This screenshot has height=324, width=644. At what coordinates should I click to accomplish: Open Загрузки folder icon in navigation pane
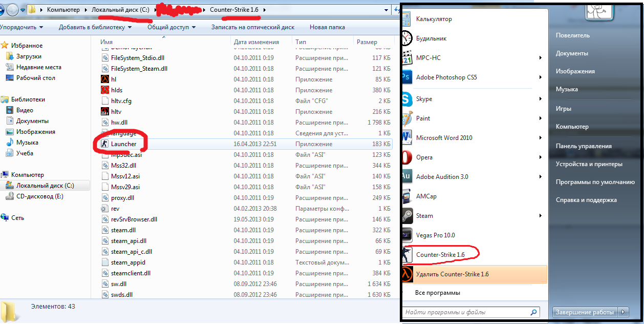pyautogui.click(x=10, y=56)
